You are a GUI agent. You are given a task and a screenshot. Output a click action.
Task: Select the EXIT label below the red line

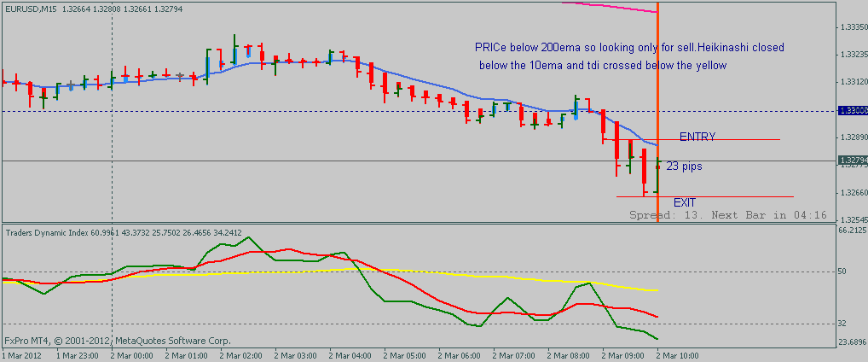685,202
